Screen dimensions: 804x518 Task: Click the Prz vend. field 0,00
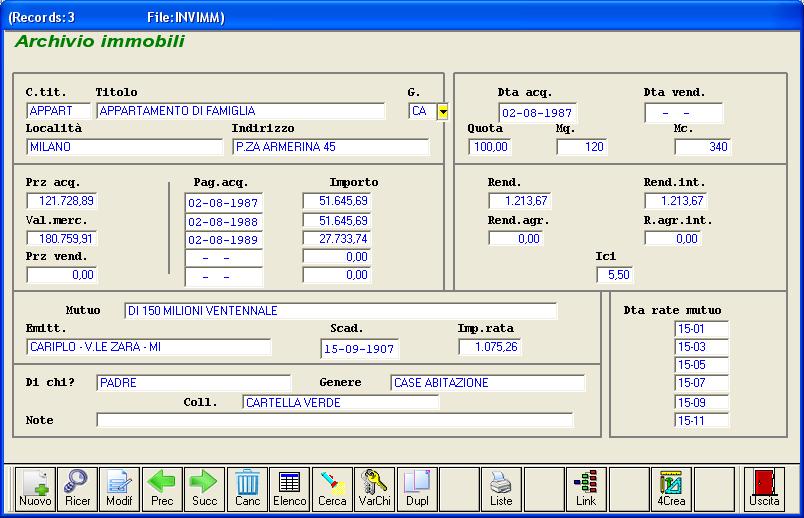[x=62, y=275]
